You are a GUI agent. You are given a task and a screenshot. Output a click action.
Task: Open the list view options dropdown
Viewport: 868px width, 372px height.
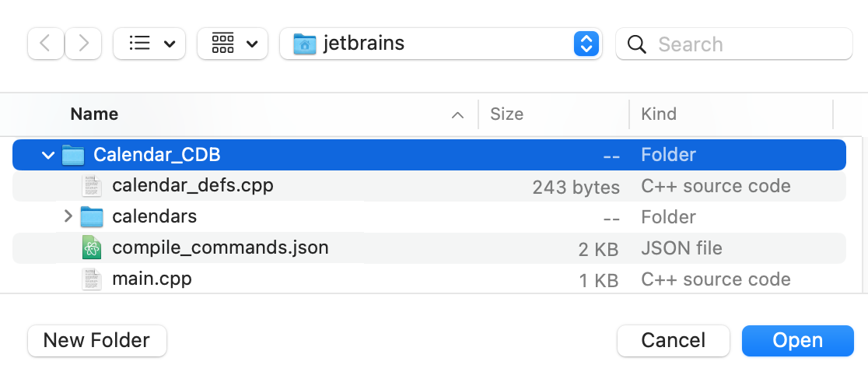coord(149,44)
